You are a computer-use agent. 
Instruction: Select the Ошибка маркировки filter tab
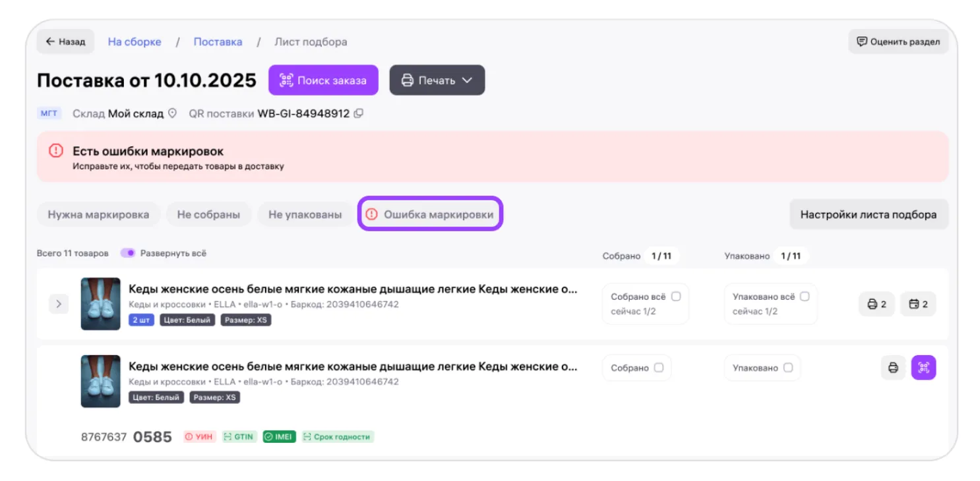point(430,214)
